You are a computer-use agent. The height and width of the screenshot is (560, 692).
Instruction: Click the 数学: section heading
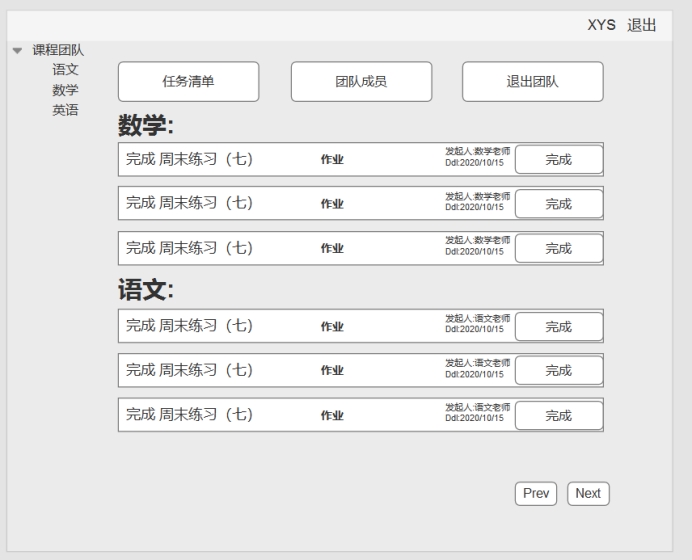(x=146, y=125)
